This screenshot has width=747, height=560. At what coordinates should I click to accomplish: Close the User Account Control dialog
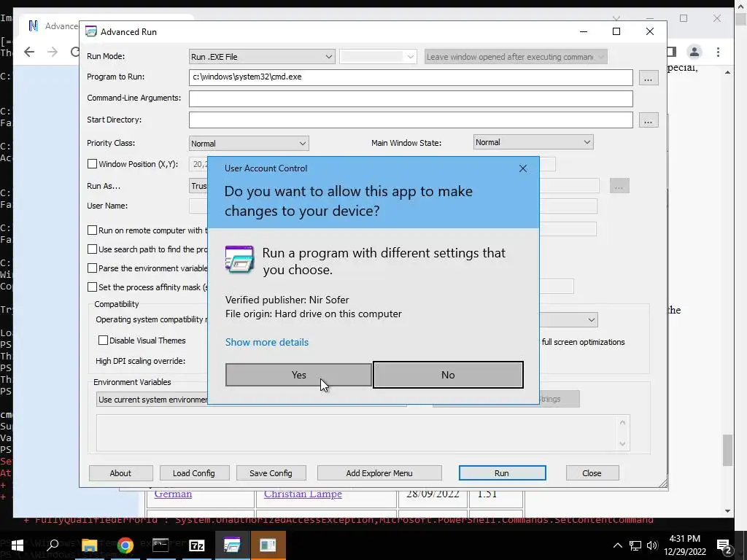point(522,168)
